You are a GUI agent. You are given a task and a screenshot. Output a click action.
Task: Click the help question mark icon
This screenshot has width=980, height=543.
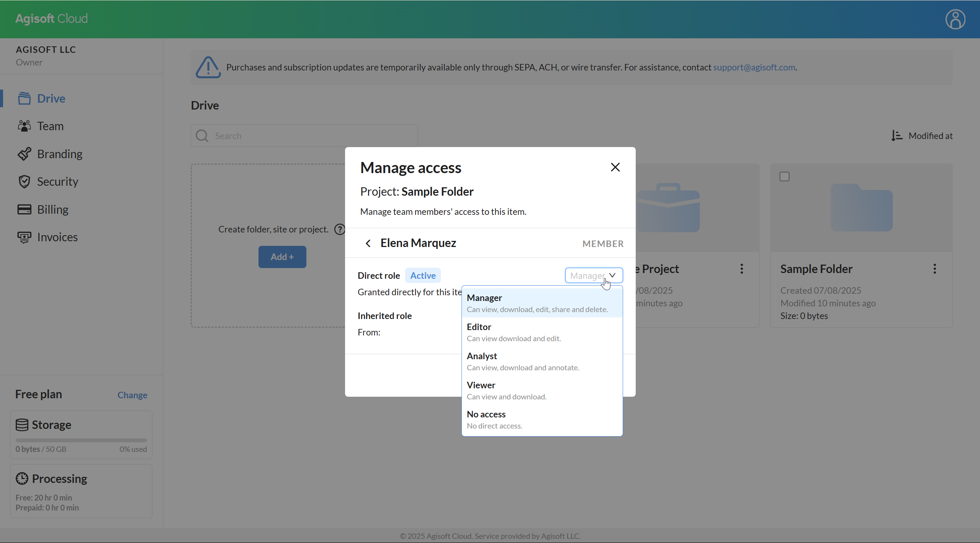[339, 229]
